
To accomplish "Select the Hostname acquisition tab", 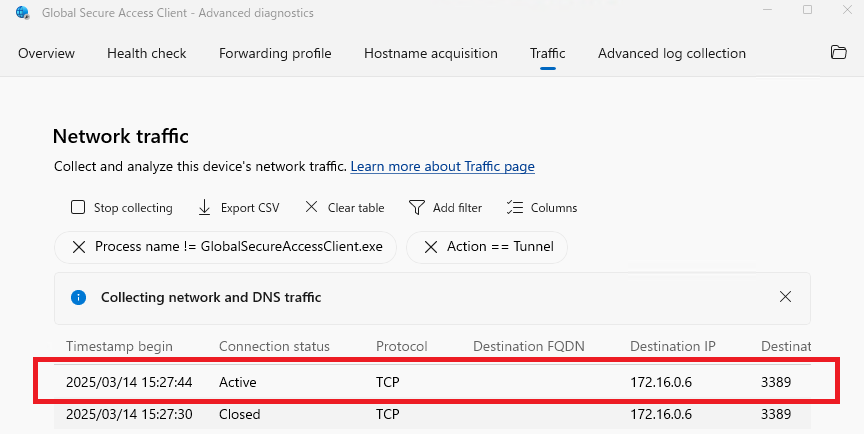I will 430,53.
